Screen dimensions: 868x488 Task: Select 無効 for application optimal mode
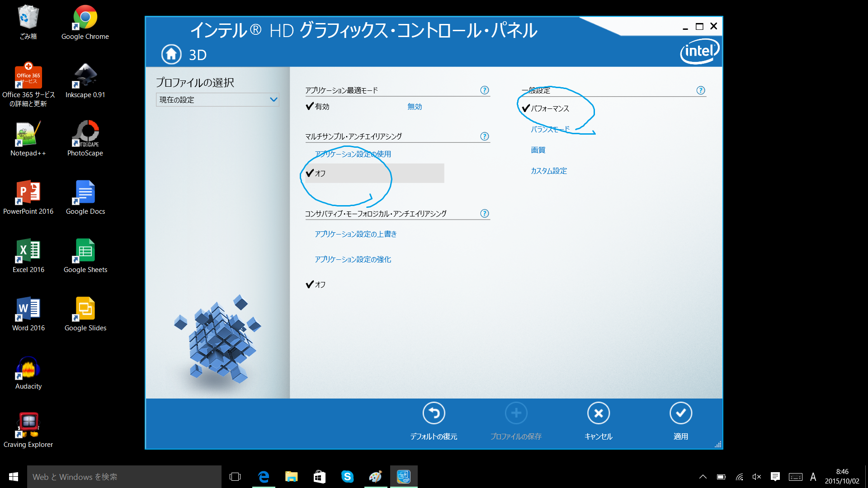coord(414,107)
